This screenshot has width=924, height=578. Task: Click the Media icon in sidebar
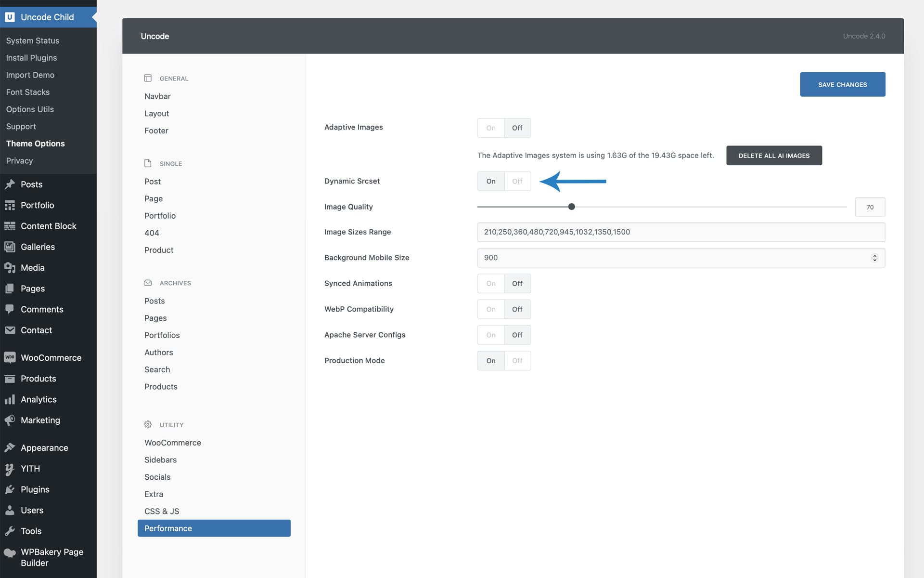(x=10, y=268)
